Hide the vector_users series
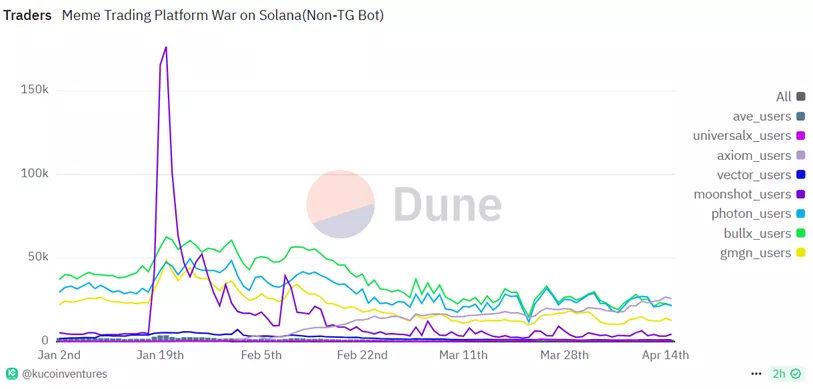The width and height of the screenshot is (813, 389). click(801, 175)
